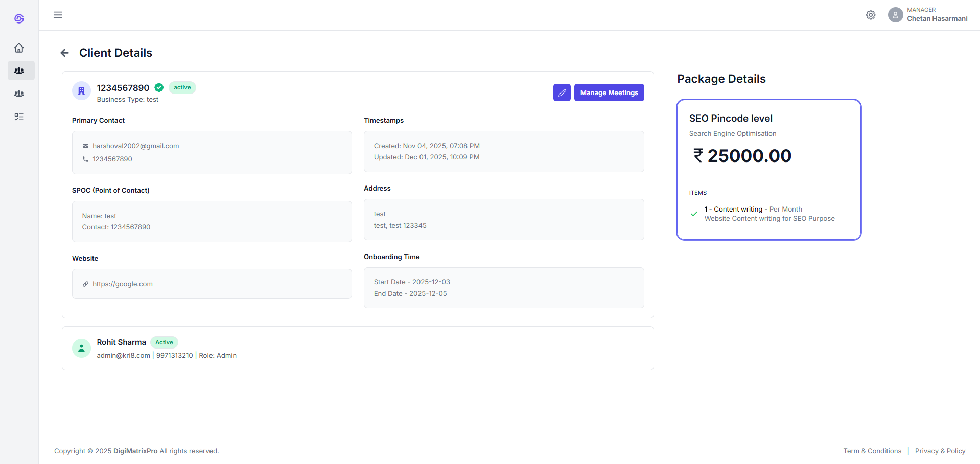Image resolution: width=980 pixels, height=464 pixels.
Task: Open the Home dashboard from the sidebar
Action: pos(19,48)
